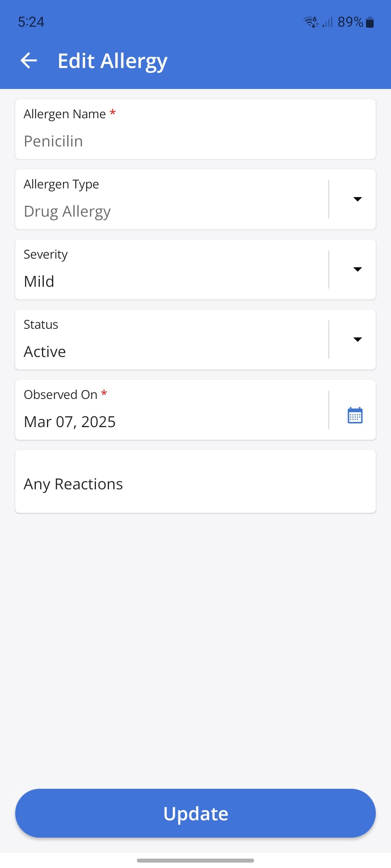Viewport: 391px width, 868px height.
Task: Tap the battery icon in status bar
Action: tap(370, 22)
